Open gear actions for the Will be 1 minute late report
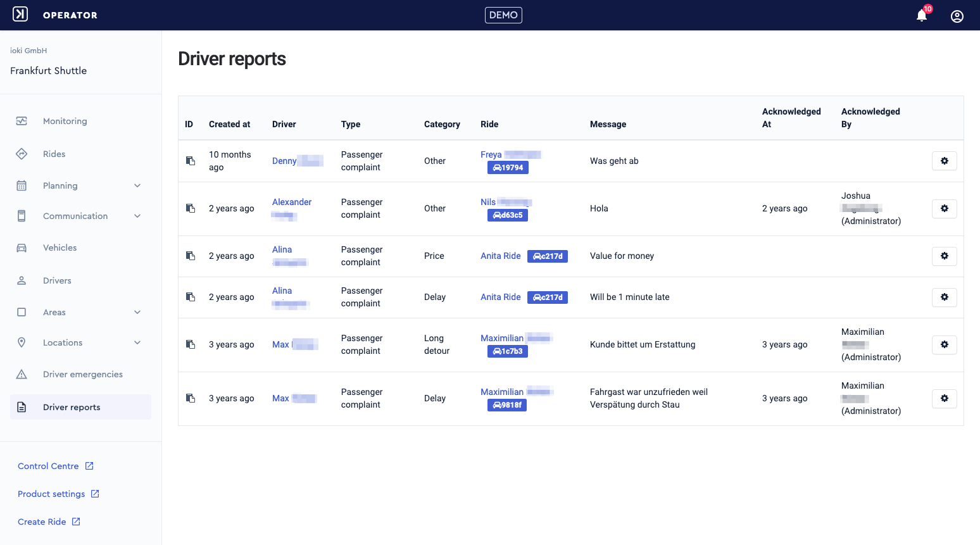Screen dimensions: 980x545 (944, 297)
